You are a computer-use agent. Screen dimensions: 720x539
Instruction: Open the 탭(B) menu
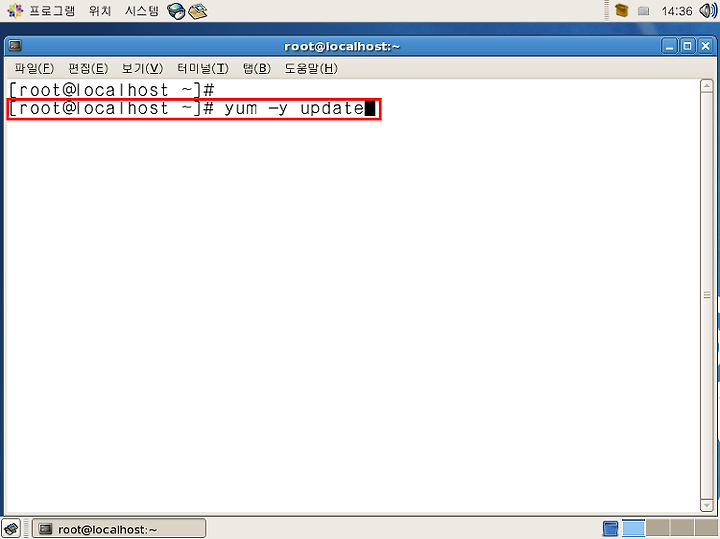click(257, 68)
